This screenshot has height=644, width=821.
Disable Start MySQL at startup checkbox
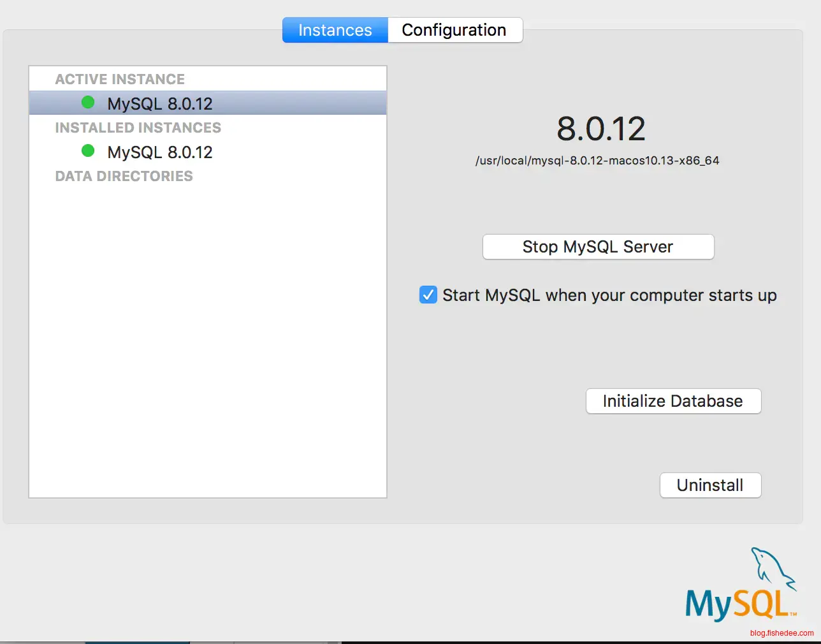click(x=428, y=295)
